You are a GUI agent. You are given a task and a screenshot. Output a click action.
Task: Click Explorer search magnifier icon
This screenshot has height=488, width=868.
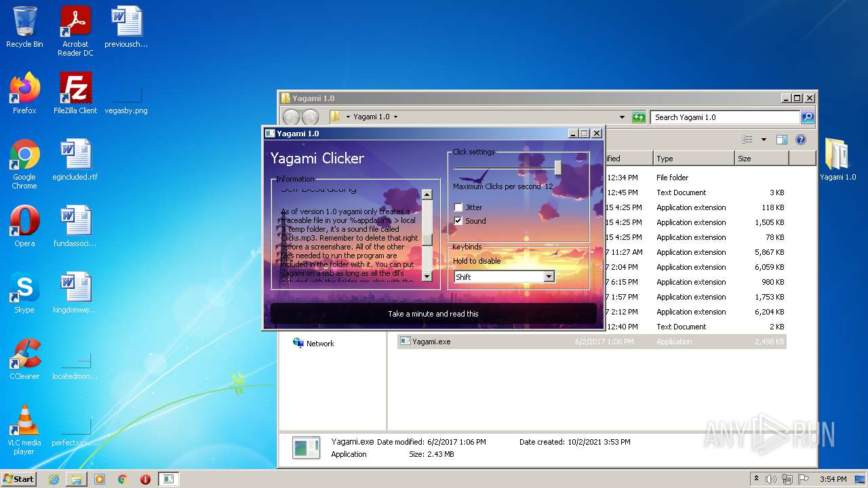pos(807,117)
